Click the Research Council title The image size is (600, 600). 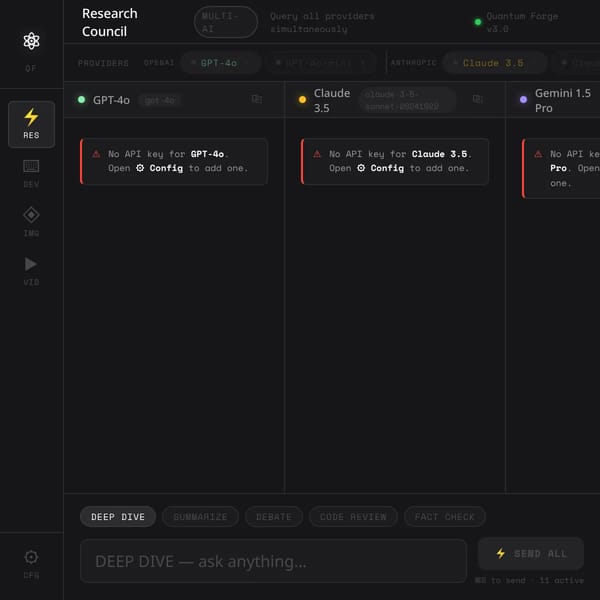(x=110, y=22)
